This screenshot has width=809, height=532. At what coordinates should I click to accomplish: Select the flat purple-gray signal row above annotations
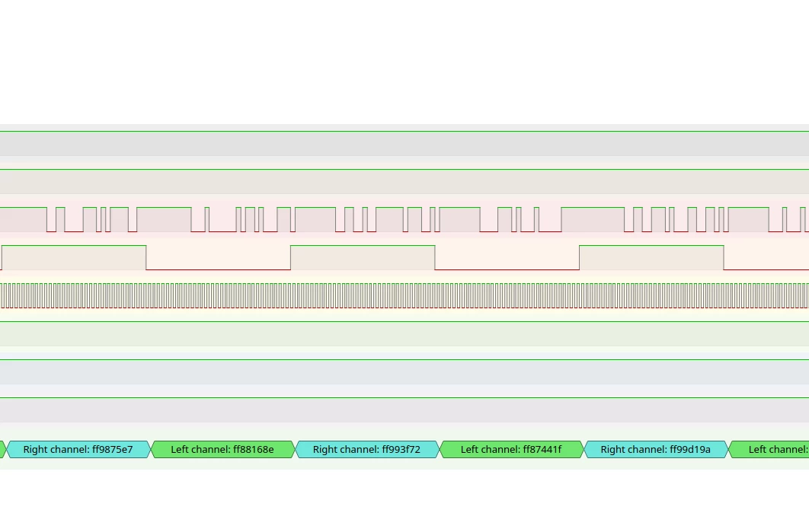click(x=404, y=409)
